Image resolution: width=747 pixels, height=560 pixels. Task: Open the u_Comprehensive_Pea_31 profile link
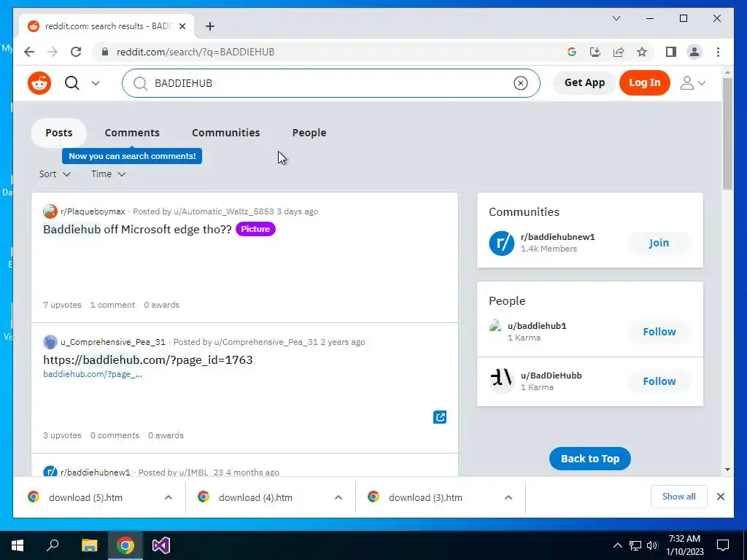[113, 341]
